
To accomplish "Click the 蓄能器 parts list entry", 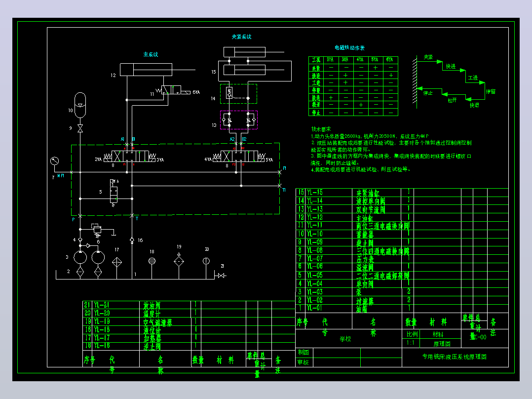I will coord(365,234).
